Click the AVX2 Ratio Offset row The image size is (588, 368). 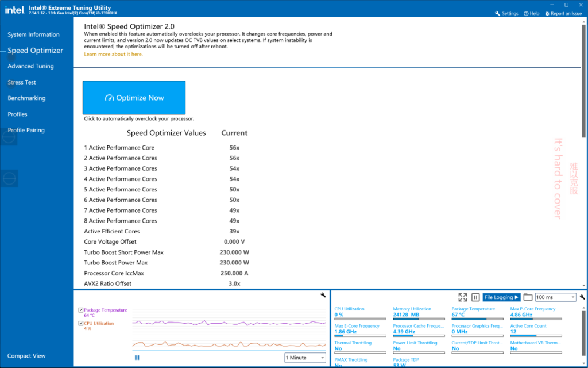tap(167, 283)
